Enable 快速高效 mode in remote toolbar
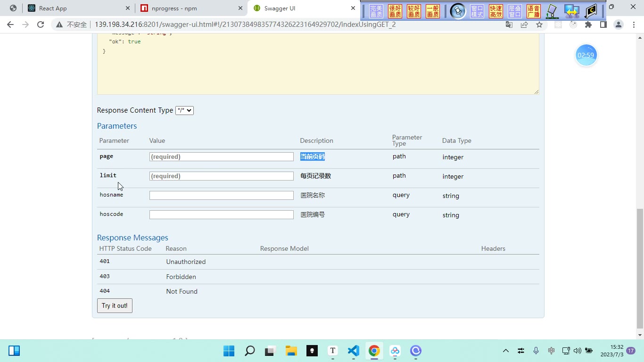 pos(496,11)
